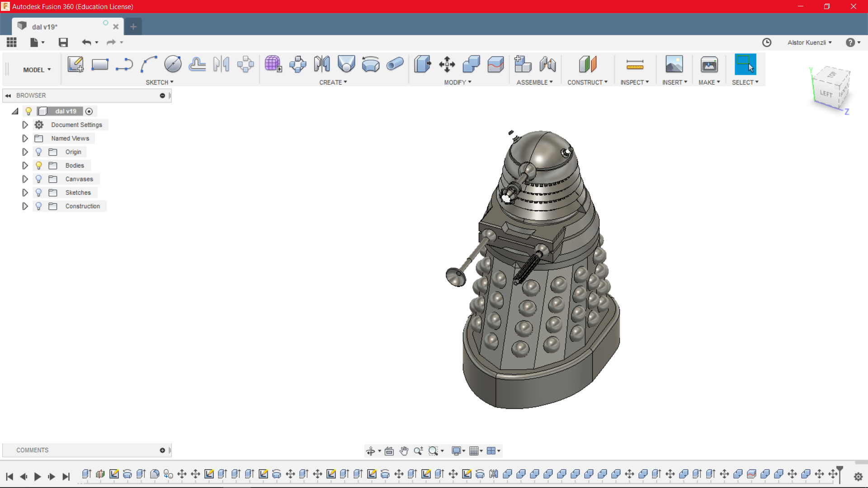Click the Construct plane icon
Screen dimensions: 868x488
[x=588, y=65]
